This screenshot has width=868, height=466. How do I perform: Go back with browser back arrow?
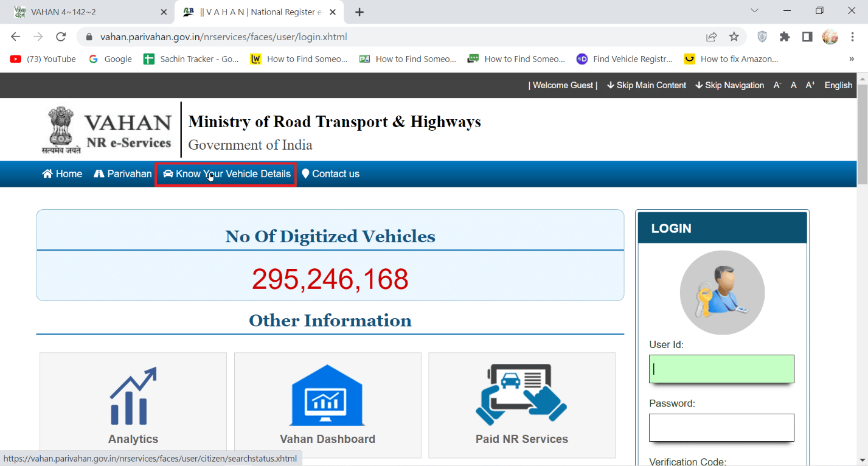pos(16,37)
